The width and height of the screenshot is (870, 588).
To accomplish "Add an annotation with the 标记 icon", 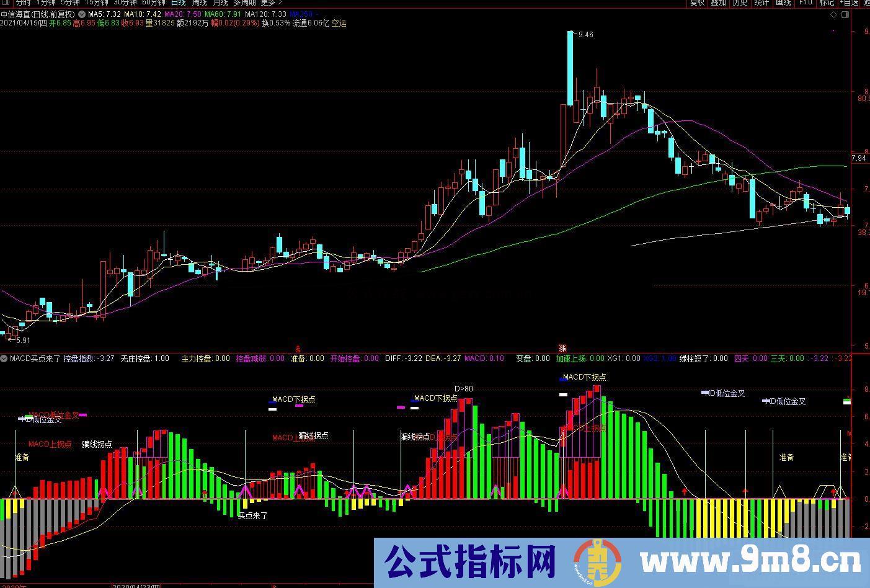I will pyautogui.click(x=828, y=4).
